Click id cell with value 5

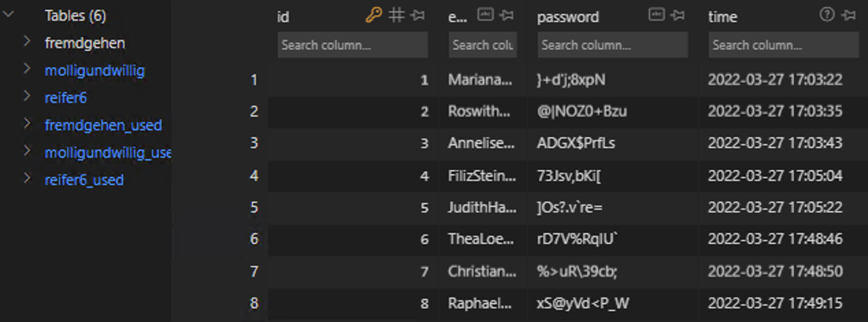pyautogui.click(x=353, y=208)
